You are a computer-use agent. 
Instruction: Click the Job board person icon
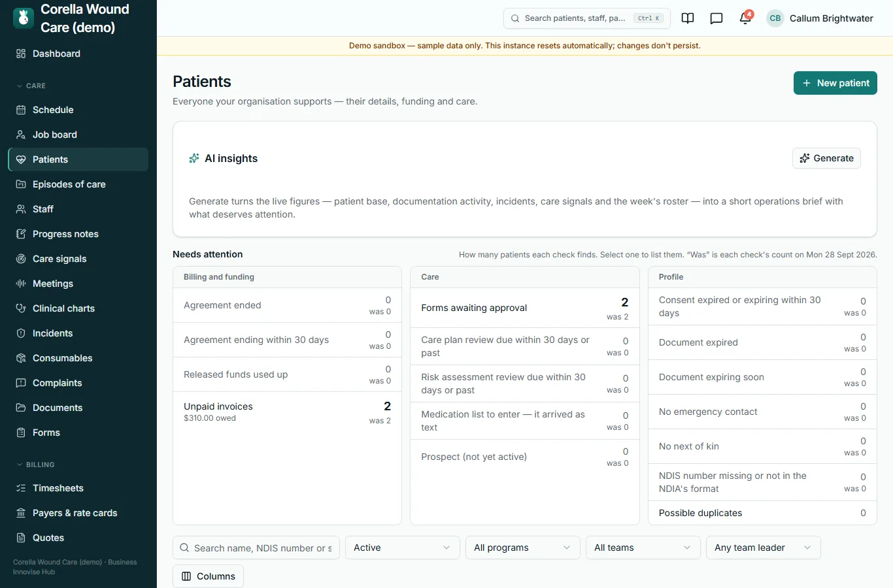pyautogui.click(x=21, y=135)
